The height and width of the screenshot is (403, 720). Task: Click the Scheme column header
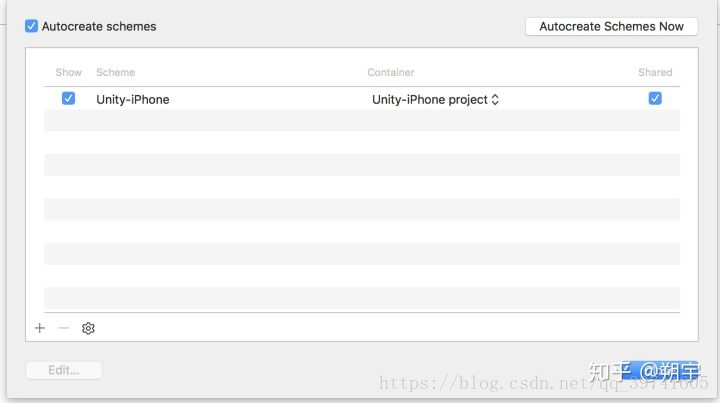[116, 73]
